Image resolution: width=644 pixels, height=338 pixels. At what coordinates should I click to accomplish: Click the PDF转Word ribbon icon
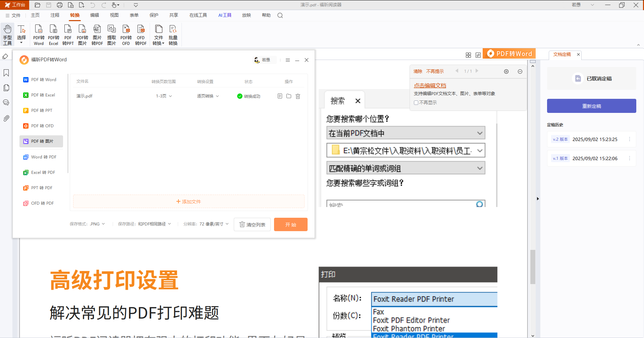tap(39, 35)
